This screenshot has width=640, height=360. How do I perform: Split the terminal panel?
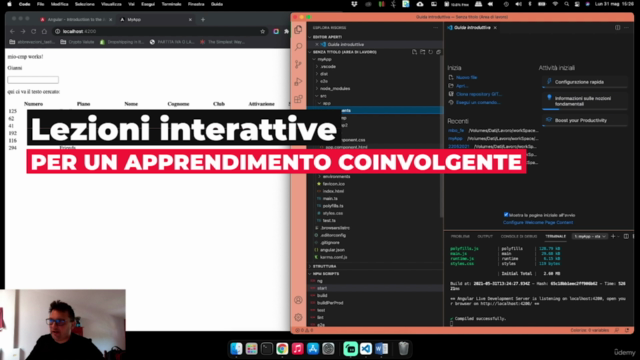click(626, 236)
